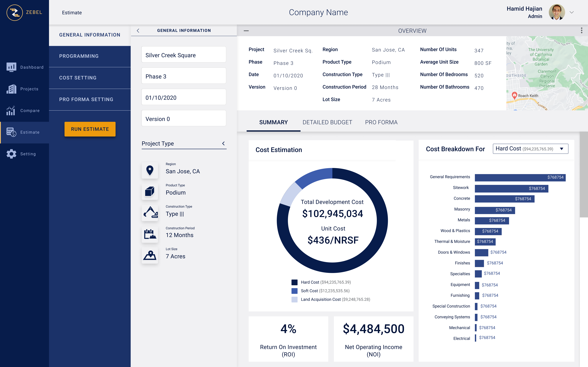Click the Construction Type excavator icon
Image resolution: width=588 pixels, height=367 pixels.
point(150,213)
